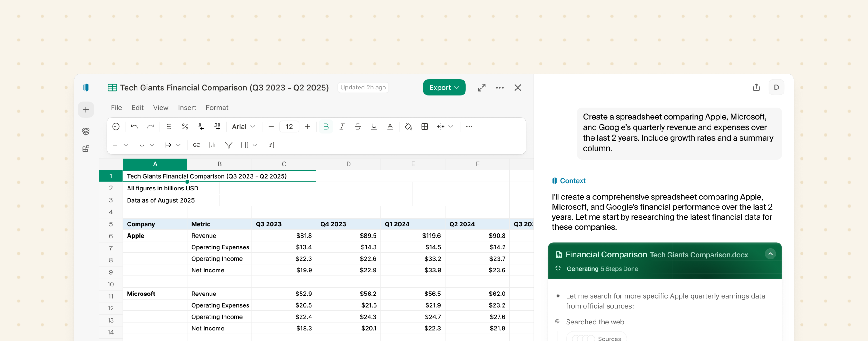Expand the vertical alignment dropdown arrow

pyautogui.click(x=152, y=145)
